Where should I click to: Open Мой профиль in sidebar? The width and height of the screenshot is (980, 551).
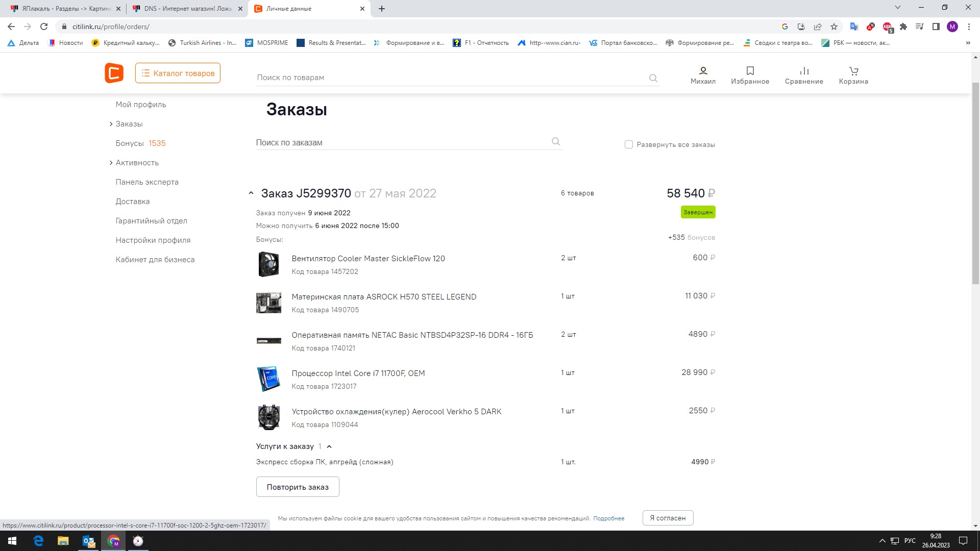click(141, 105)
